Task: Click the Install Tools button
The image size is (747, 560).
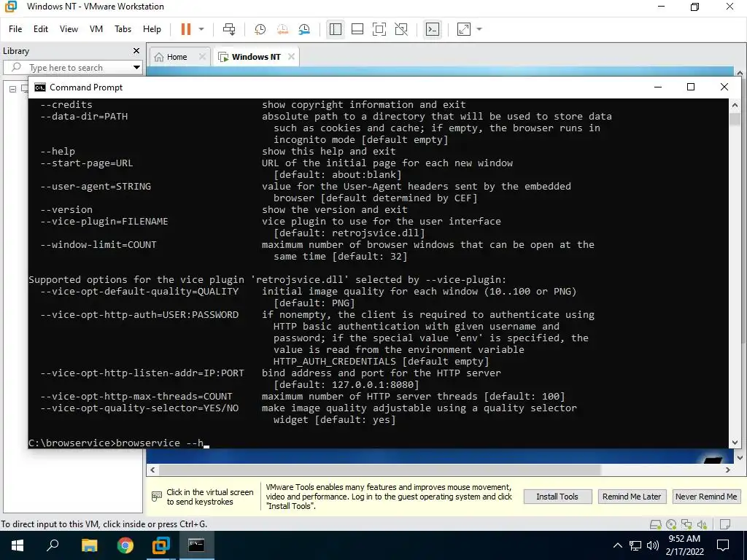Action: (557, 497)
